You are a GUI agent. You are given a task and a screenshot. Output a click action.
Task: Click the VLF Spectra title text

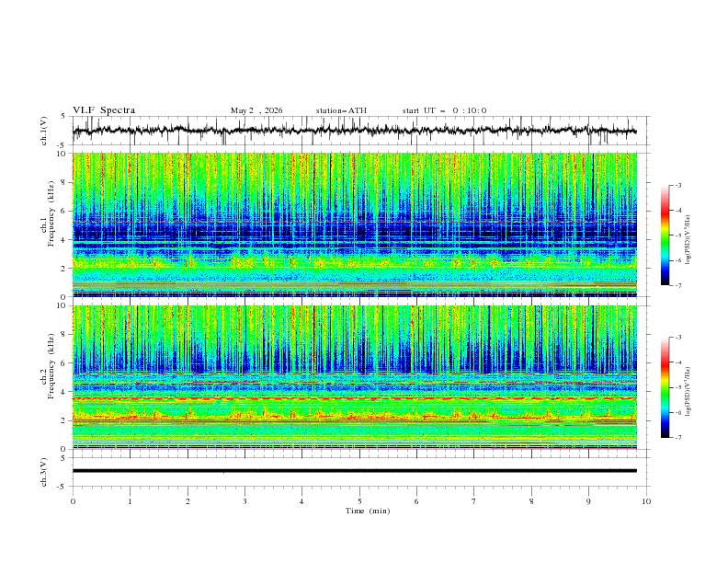[x=104, y=110]
